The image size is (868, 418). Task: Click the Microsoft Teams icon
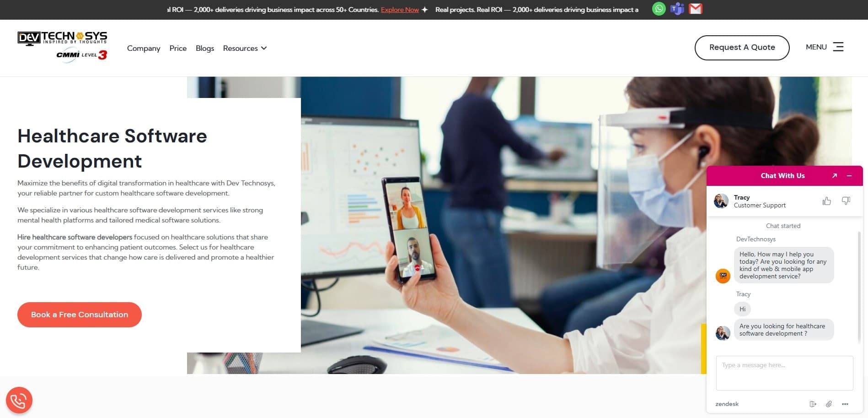coord(677,9)
